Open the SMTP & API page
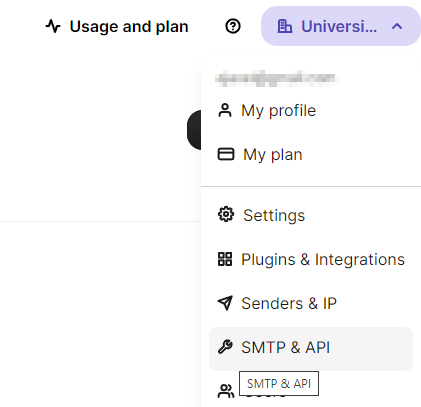 pyautogui.click(x=311, y=349)
